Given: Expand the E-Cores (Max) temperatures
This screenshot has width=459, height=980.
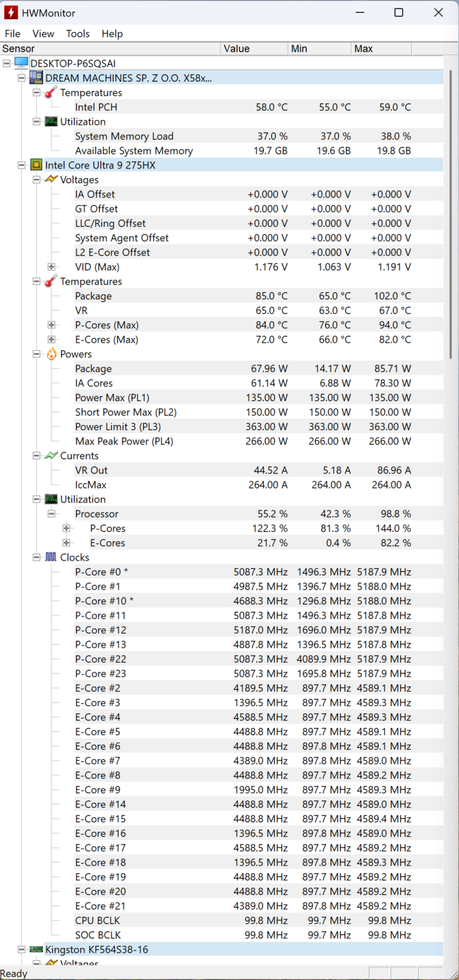Looking at the screenshot, I should click(x=51, y=339).
